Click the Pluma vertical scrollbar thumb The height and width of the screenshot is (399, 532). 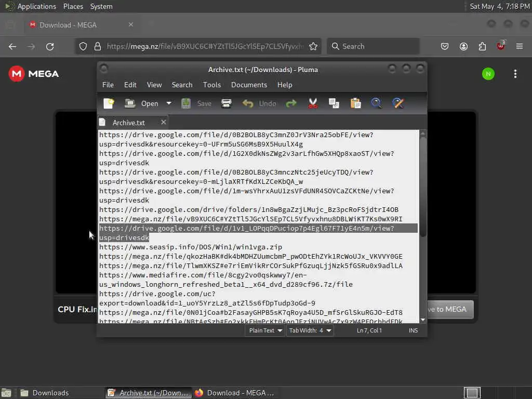[423, 187]
